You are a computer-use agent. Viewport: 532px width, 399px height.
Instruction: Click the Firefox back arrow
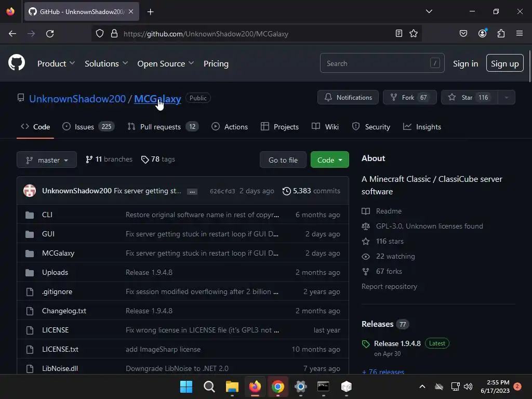coord(12,34)
